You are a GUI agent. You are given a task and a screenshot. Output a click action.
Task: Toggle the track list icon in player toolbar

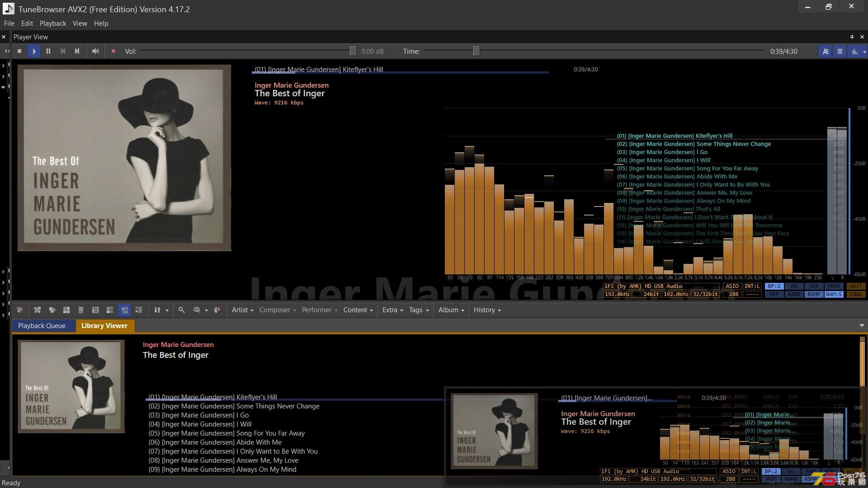840,51
